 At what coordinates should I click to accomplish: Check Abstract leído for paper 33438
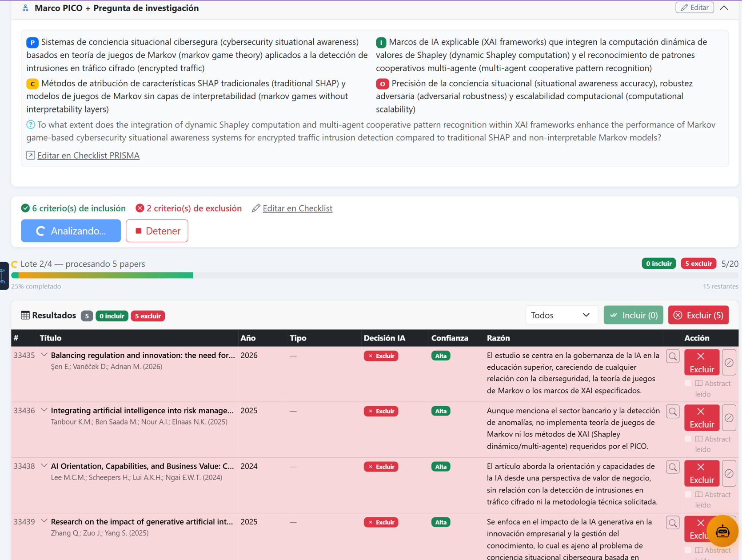coord(688,494)
